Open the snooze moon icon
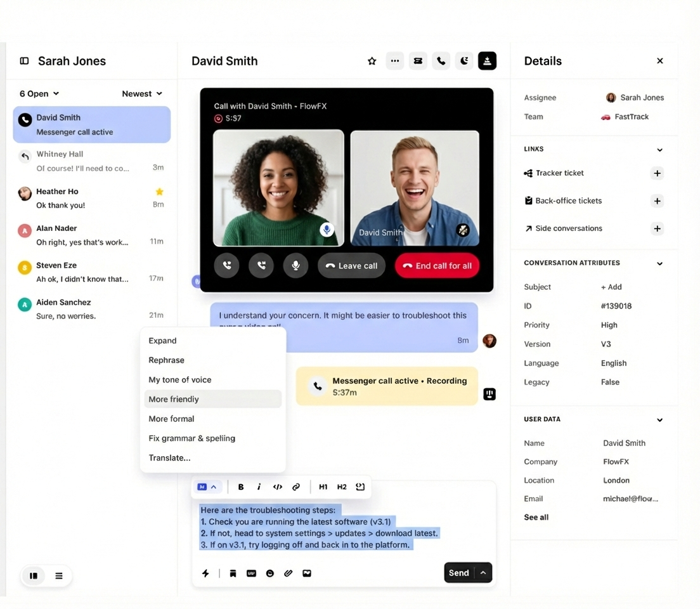This screenshot has height=609, width=700. click(464, 61)
